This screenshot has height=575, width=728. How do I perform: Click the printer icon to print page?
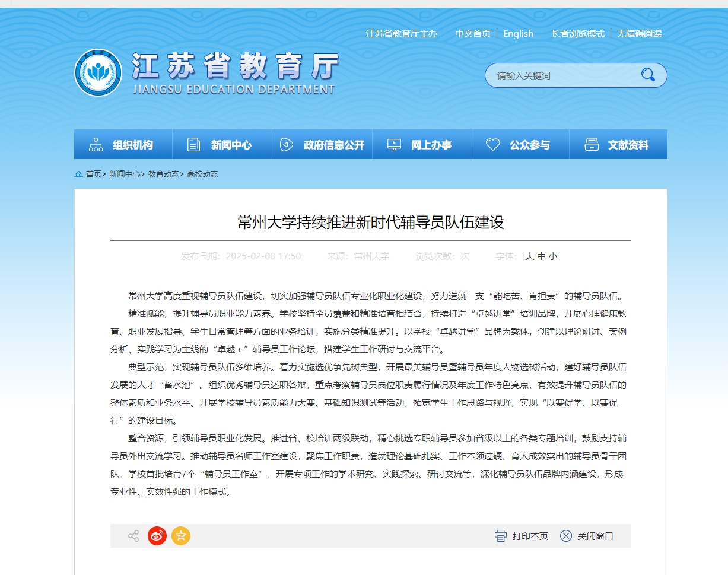(x=501, y=536)
